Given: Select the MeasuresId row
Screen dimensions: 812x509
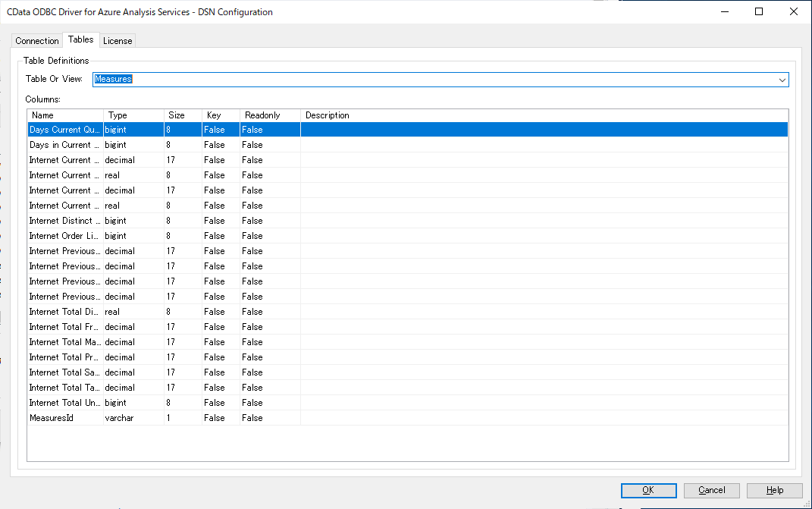Looking at the screenshot, I should pyautogui.click(x=408, y=418).
